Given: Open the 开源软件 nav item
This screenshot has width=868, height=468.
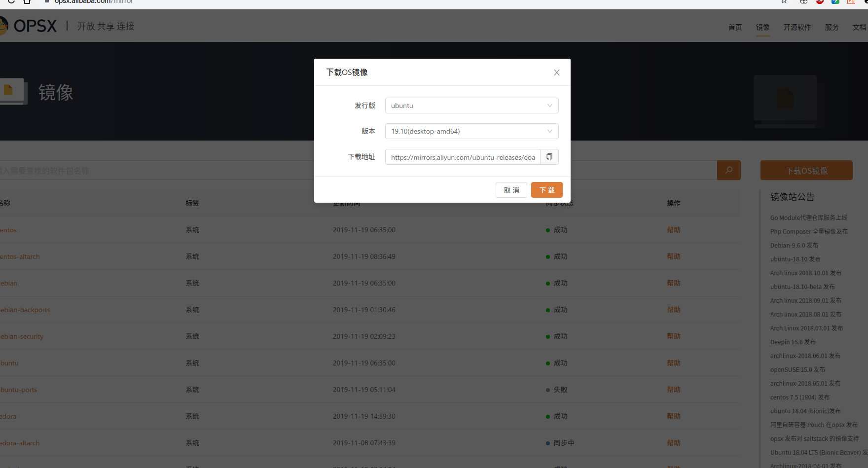Looking at the screenshot, I should pyautogui.click(x=797, y=27).
